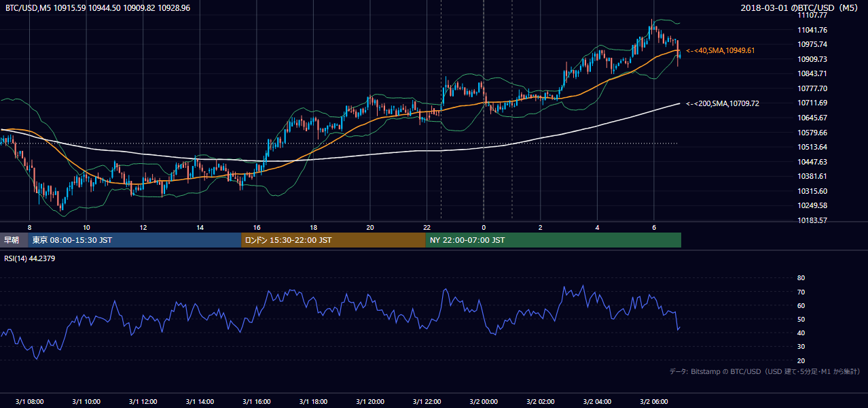Image resolution: width=868 pixels, height=408 pixels.
Task: Click the Bitstamp data source note
Action: click(x=765, y=371)
